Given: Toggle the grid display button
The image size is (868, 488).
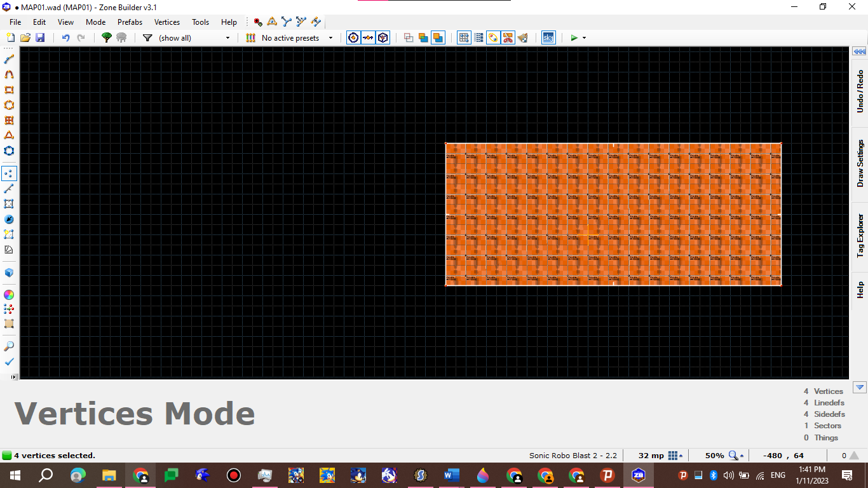Looking at the screenshot, I should click(x=464, y=38).
